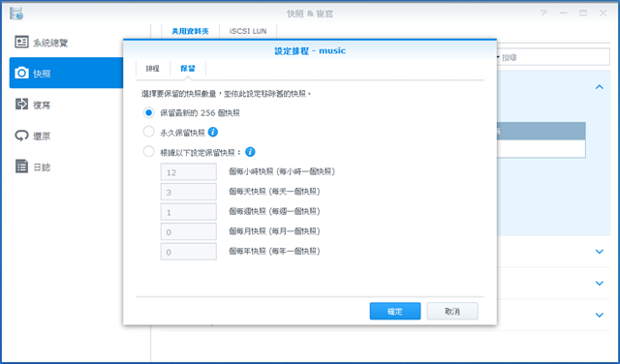Open the iSCSI LUN tab

(248, 31)
